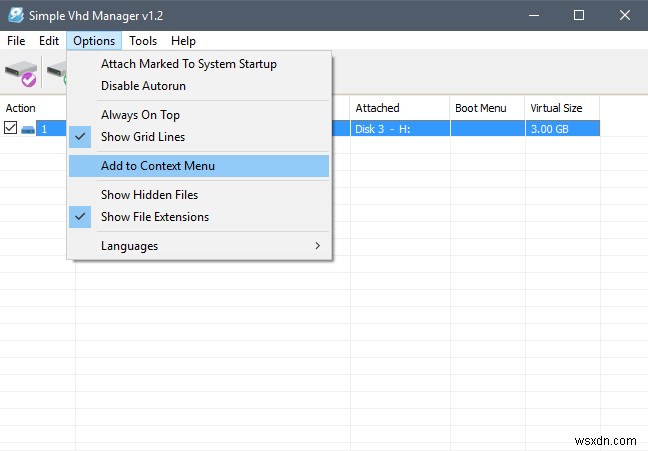Select Attach Marked To System Startup

[x=189, y=64]
